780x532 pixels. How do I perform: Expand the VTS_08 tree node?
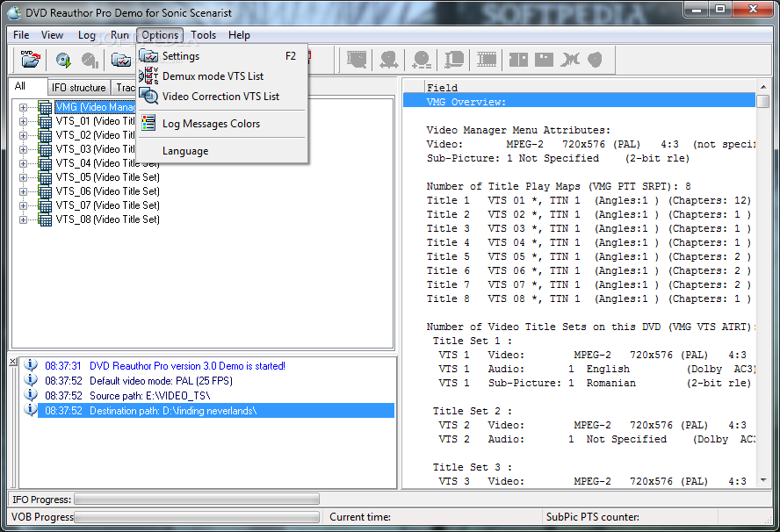pos(23,219)
